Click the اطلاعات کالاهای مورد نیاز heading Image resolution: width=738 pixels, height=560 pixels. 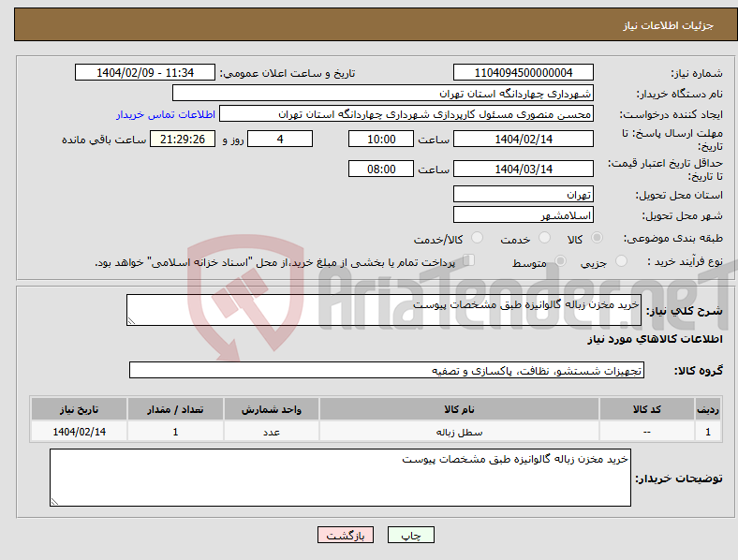click(x=655, y=339)
